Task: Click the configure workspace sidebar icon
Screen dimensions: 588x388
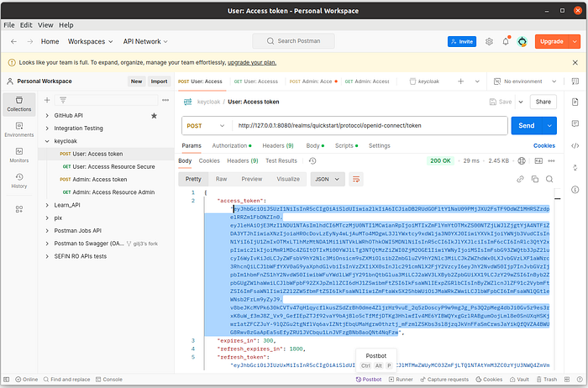Action: (19, 209)
